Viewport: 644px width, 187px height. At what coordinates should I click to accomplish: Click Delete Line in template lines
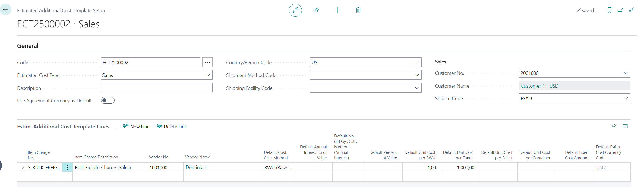pyautogui.click(x=172, y=126)
